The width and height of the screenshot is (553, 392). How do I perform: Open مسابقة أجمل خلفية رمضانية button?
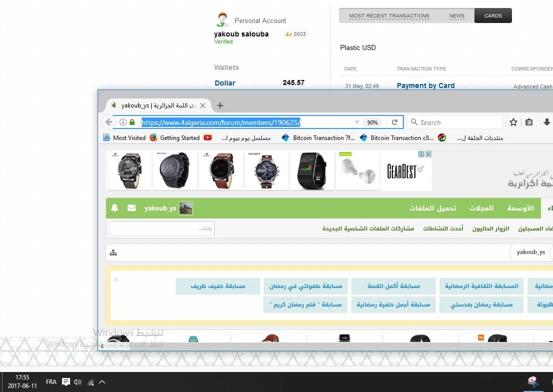pyautogui.click(x=393, y=304)
